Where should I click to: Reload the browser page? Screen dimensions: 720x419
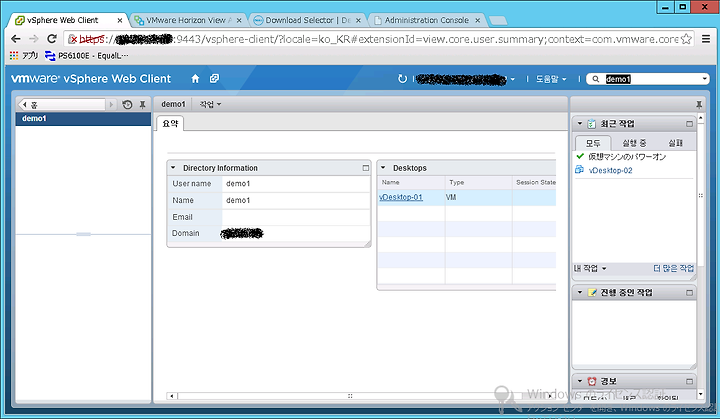52,39
